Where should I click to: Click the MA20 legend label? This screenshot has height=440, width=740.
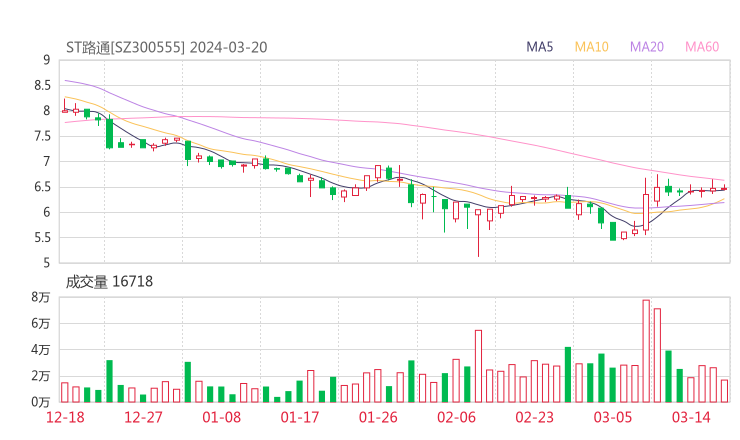pyautogui.click(x=647, y=47)
